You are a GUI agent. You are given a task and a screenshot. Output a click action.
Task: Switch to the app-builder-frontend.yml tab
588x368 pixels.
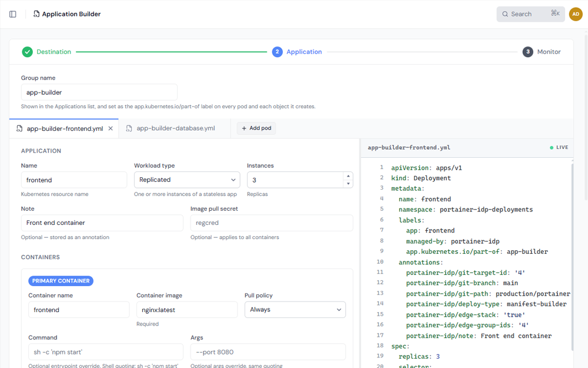pos(65,128)
